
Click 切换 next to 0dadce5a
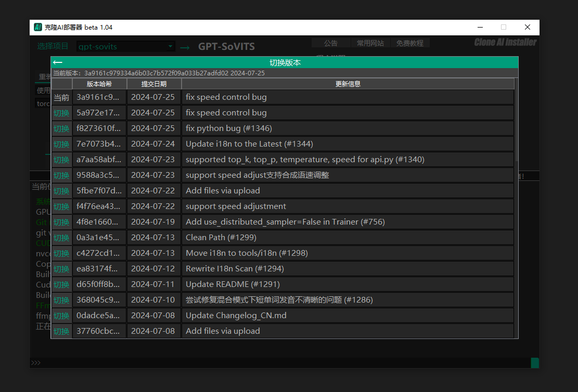click(x=61, y=316)
